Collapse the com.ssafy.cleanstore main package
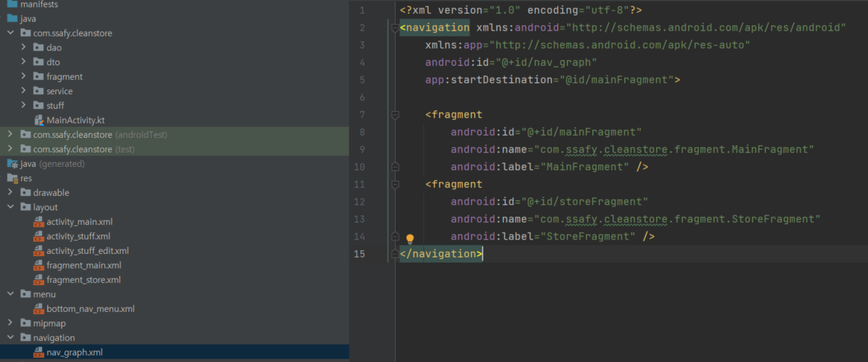This screenshot has height=362, width=868. pyautogui.click(x=10, y=33)
